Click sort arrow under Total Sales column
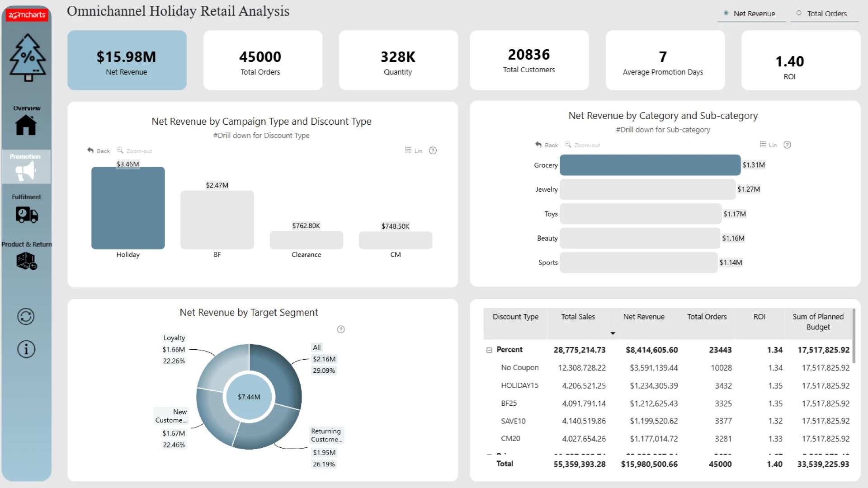 tap(613, 333)
